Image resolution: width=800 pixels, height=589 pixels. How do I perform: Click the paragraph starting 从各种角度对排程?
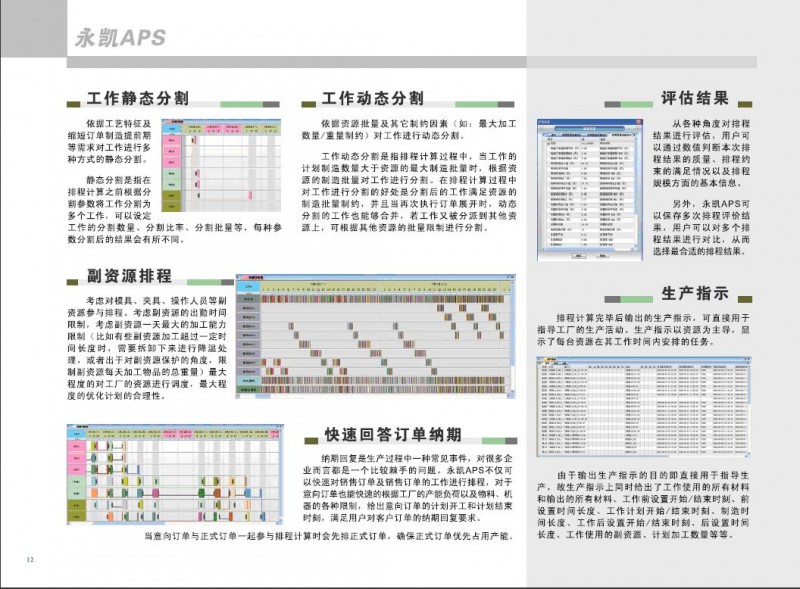click(702, 153)
